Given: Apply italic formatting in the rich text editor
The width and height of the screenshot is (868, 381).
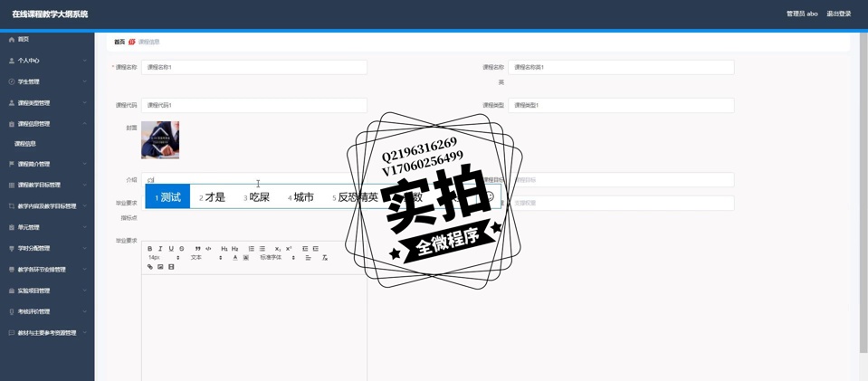Looking at the screenshot, I should [160, 249].
